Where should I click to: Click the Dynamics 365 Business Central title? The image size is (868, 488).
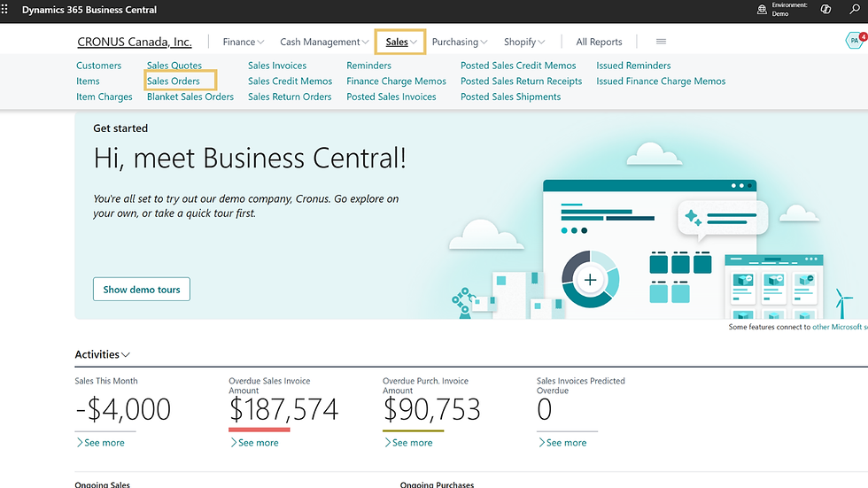pos(89,10)
